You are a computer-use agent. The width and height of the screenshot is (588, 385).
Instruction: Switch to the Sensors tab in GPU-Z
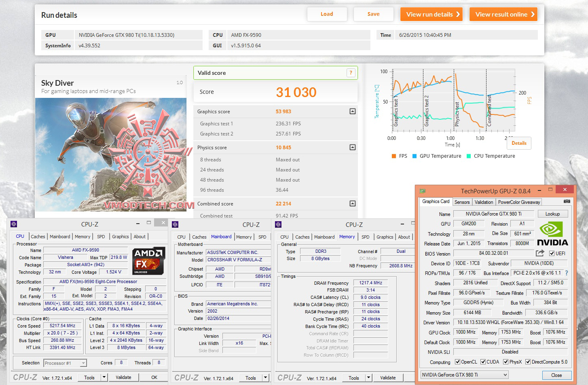pyautogui.click(x=462, y=202)
